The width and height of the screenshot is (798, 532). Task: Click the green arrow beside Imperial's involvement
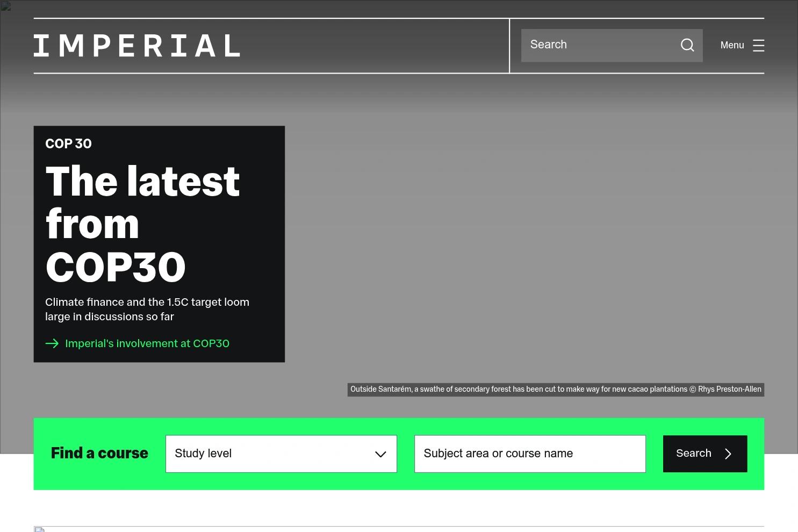[52, 343]
